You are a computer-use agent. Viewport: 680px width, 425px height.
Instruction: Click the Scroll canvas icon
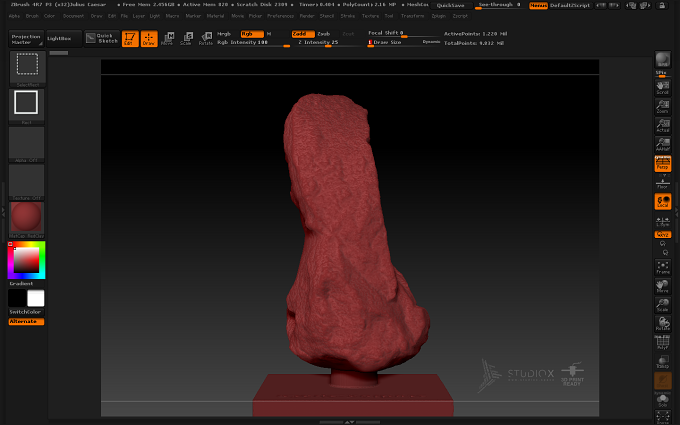point(663,88)
